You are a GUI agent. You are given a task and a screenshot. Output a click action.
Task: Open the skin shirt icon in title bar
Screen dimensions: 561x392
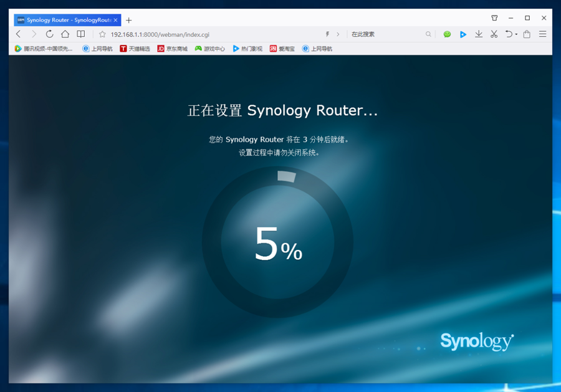pos(494,19)
